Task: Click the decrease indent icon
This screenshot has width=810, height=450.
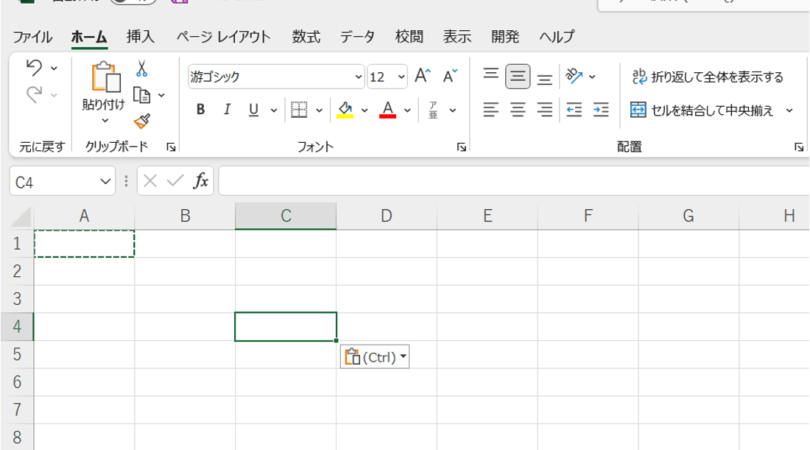Action: tap(573, 110)
